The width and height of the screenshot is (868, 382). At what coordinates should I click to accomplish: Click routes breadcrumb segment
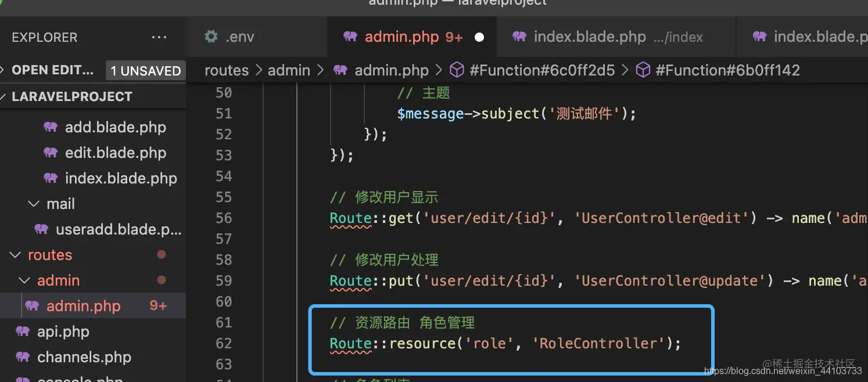pos(227,70)
